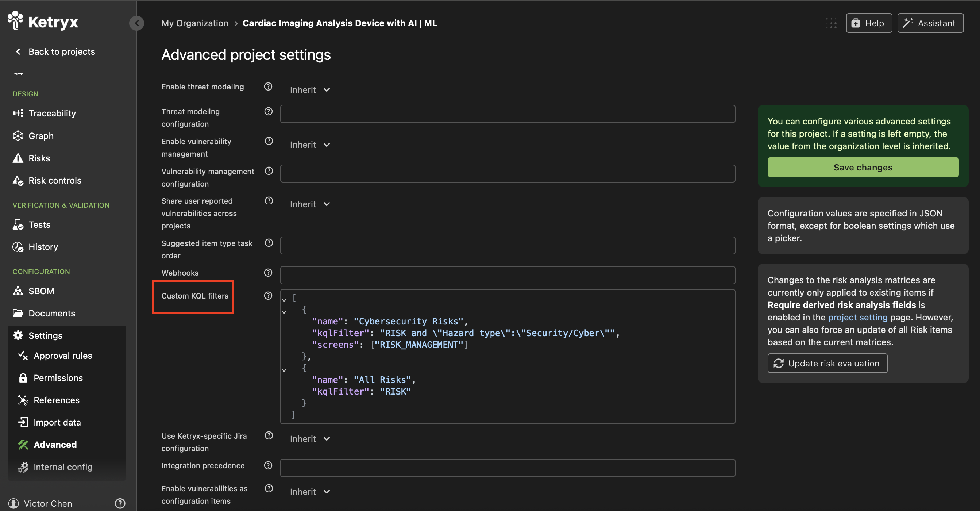Focus the Vulnerability management configuration field
Image resolution: width=980 pixels, height=511 pixels.
(508, 173)
